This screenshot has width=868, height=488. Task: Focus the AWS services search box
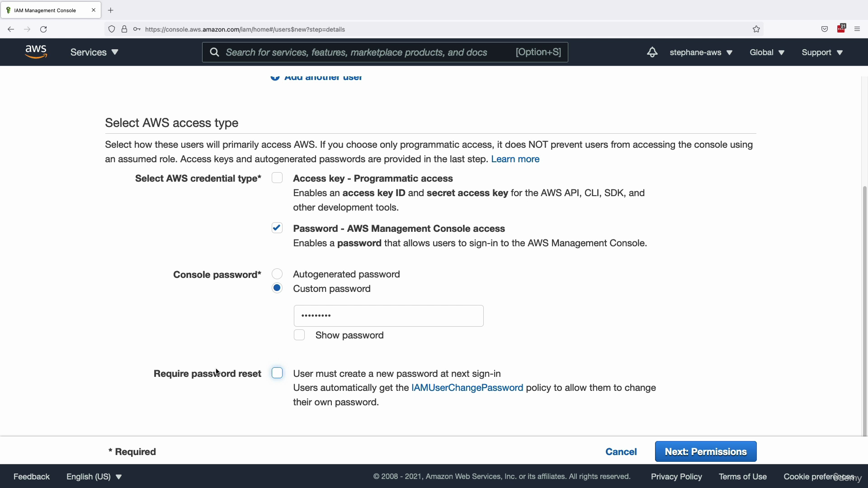[385, 52]
